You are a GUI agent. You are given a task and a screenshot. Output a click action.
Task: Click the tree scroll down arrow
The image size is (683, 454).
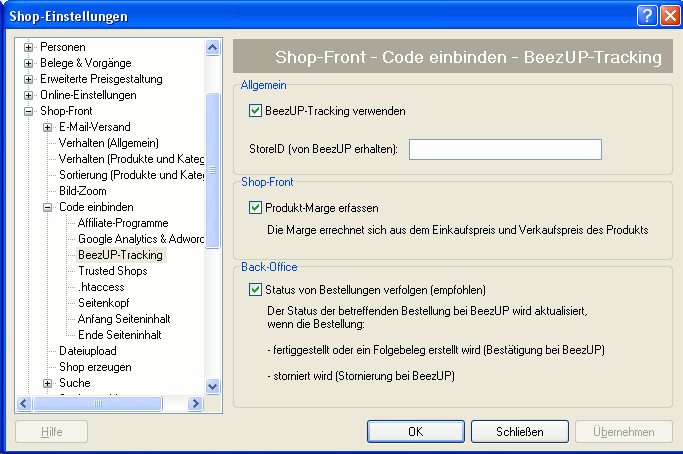click(213, 386)
